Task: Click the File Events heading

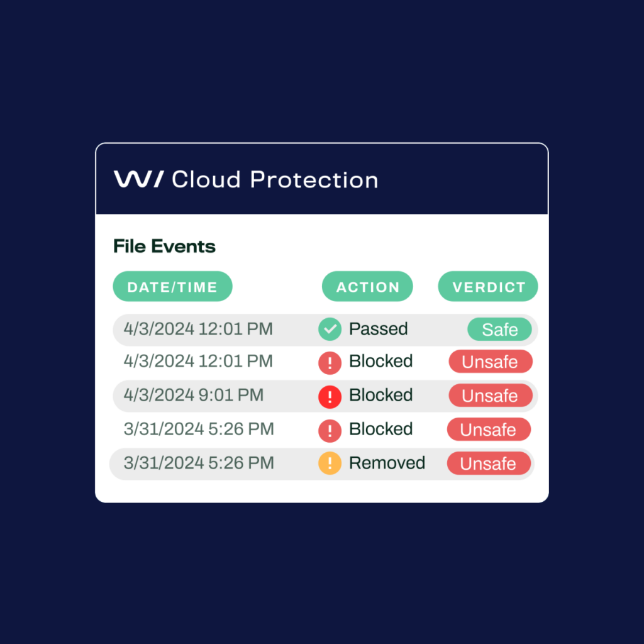Action: click(x=164, y=247)
